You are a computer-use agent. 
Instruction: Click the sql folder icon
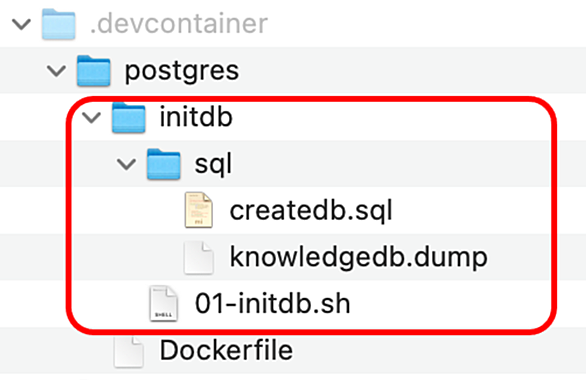point(164,164)
